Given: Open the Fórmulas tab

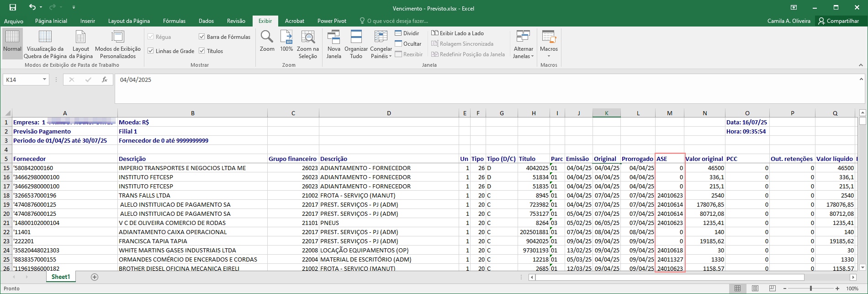Looking at the screenshot, I should point(174,21).
